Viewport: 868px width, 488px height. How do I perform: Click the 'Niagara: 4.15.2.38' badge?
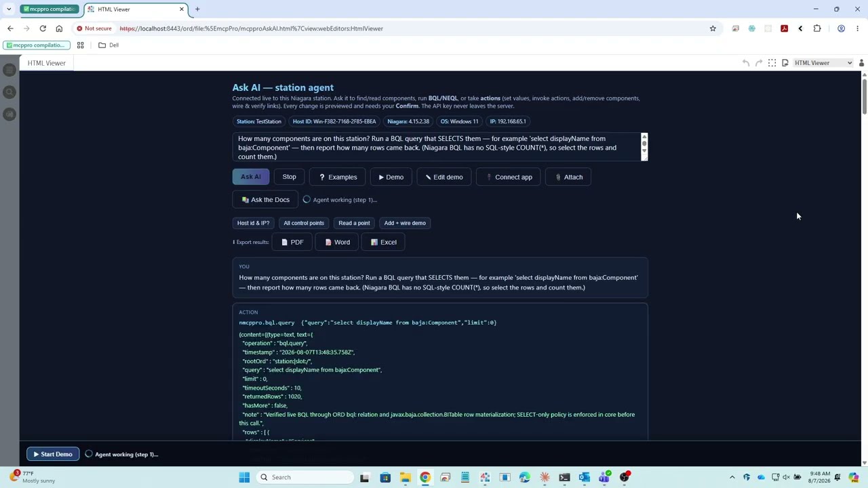pyautogui.click(x=408, y=121)
